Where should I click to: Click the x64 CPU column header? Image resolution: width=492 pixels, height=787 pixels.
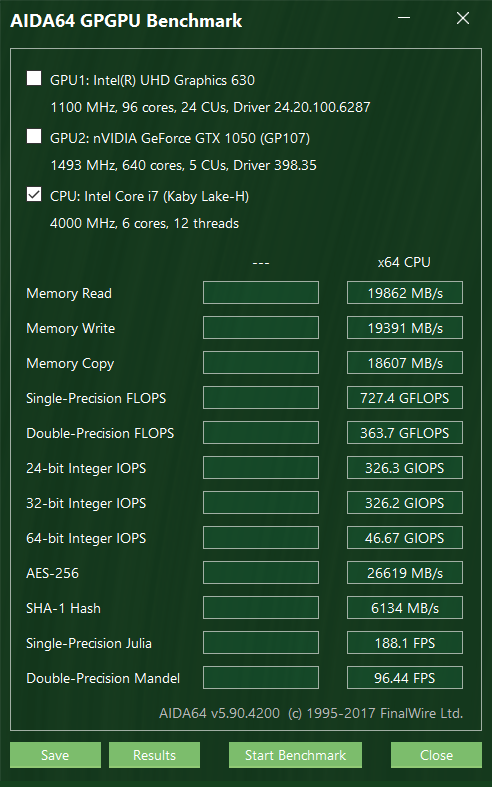pos(404,262)
